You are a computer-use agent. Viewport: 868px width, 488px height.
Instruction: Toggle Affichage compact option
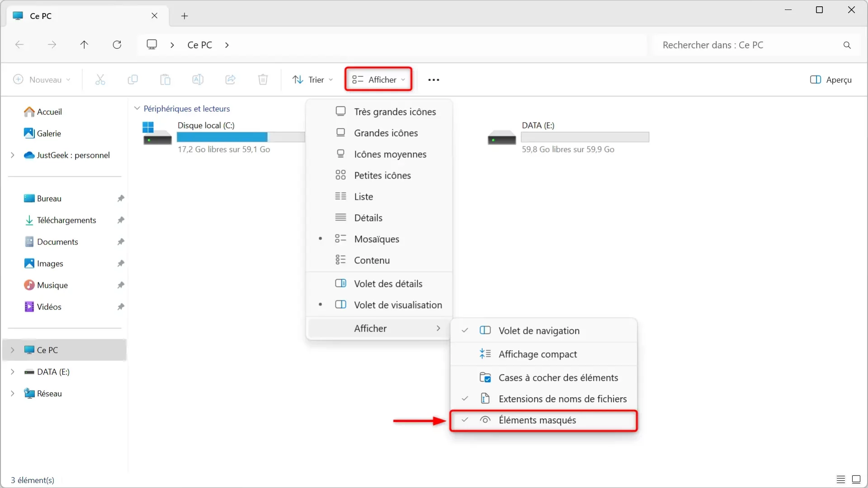coord(544,354)
